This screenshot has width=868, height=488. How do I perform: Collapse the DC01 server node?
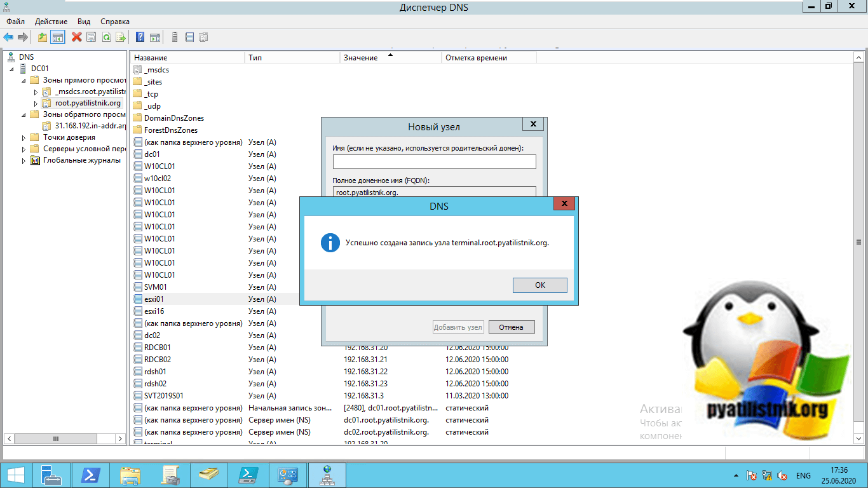pyautogui.click(x=13, y=69)
